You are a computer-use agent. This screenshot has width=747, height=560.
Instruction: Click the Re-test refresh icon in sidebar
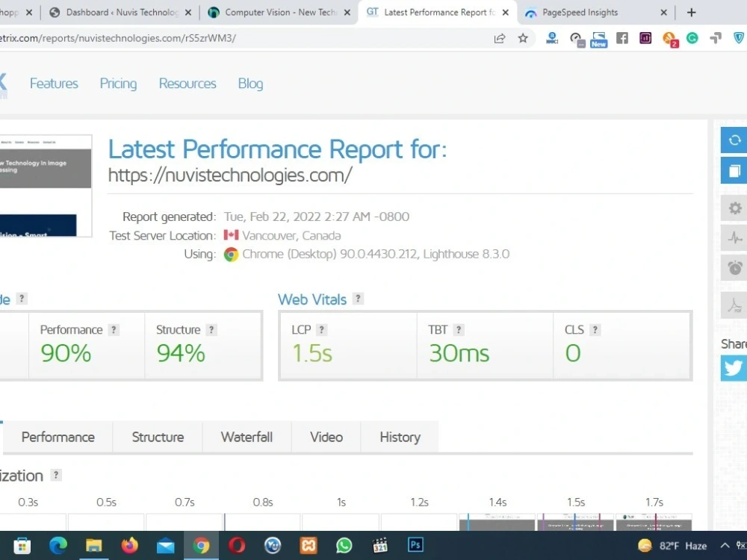click(734, 140)
